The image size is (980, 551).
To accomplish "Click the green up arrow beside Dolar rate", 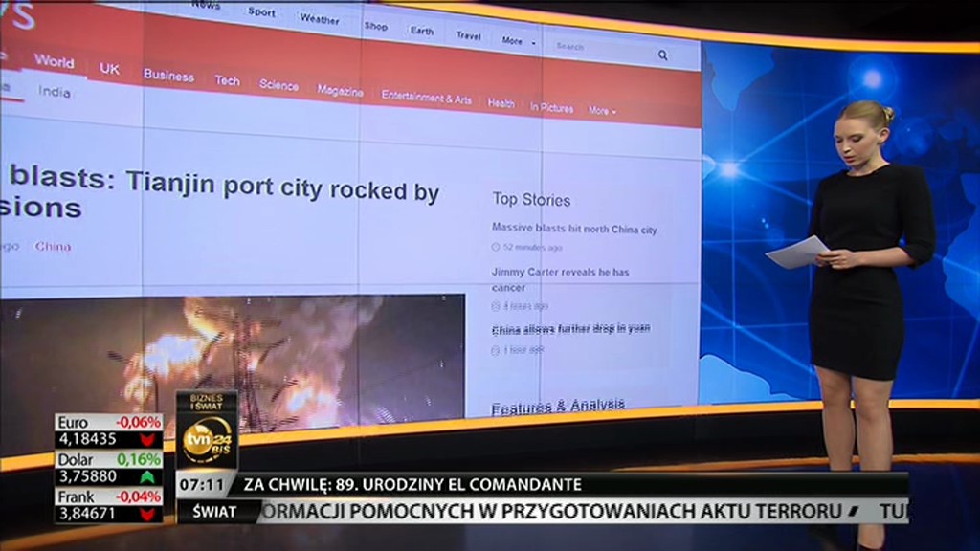I will tap(147, 477).
